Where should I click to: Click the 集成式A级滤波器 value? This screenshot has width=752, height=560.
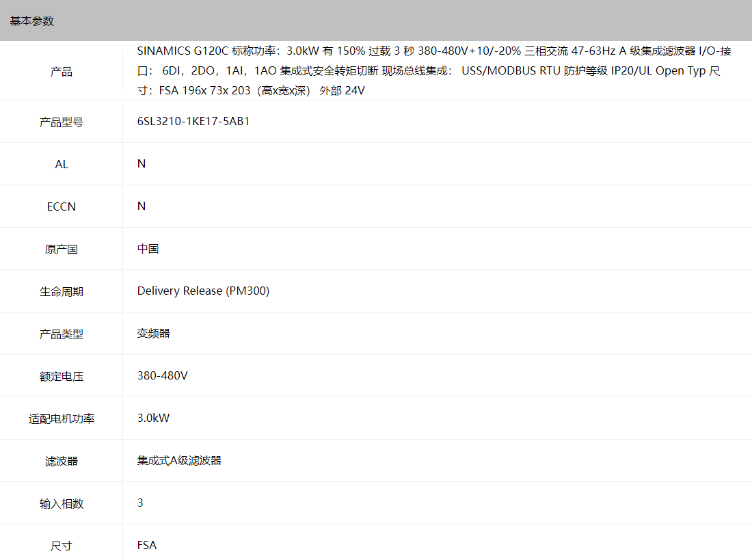pos(179,460)
